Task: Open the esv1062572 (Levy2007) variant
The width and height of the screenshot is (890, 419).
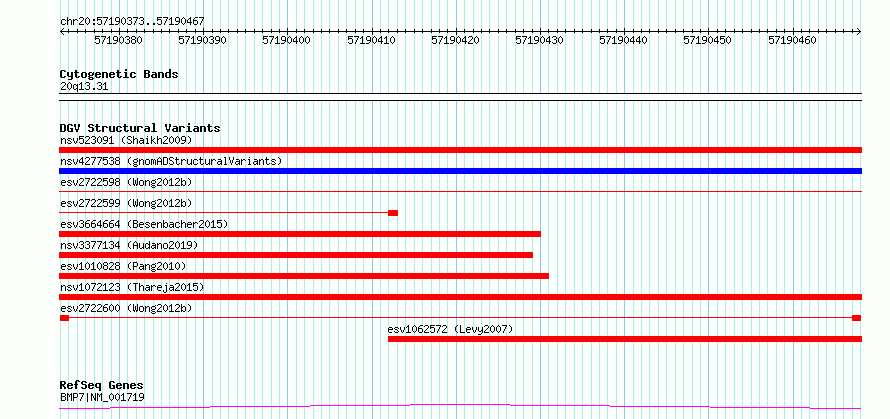Action: 451,329
